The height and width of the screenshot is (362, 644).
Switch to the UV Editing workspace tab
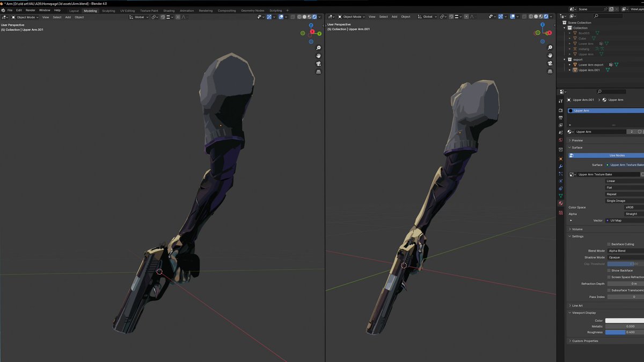tap(128, 11)
